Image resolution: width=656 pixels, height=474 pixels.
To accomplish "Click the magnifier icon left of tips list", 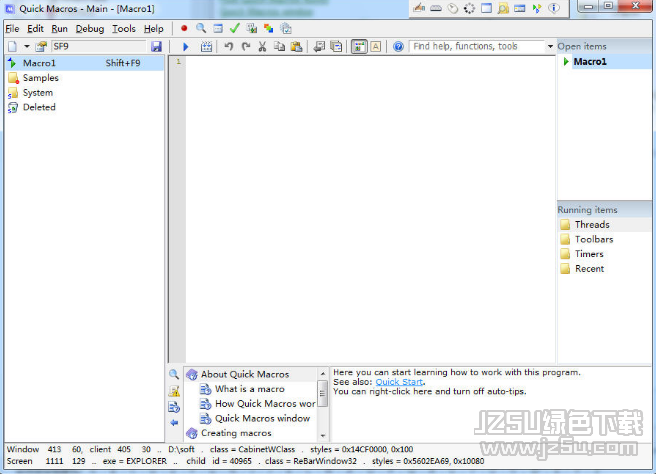I will click(x=174, y=374).
